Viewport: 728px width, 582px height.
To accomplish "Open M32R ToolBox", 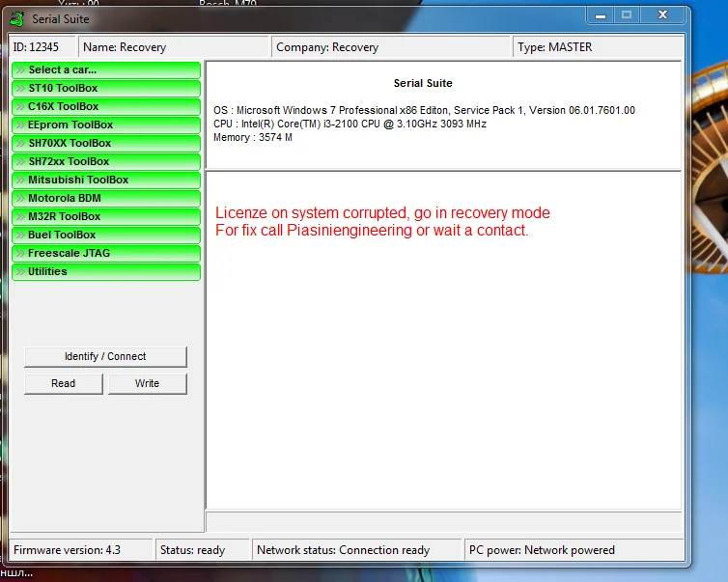I will 106,217.
